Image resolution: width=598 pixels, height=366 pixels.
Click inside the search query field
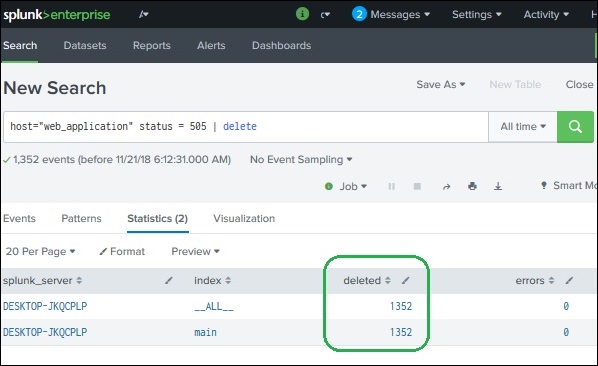pyautogui.click(x=246, y=127)
